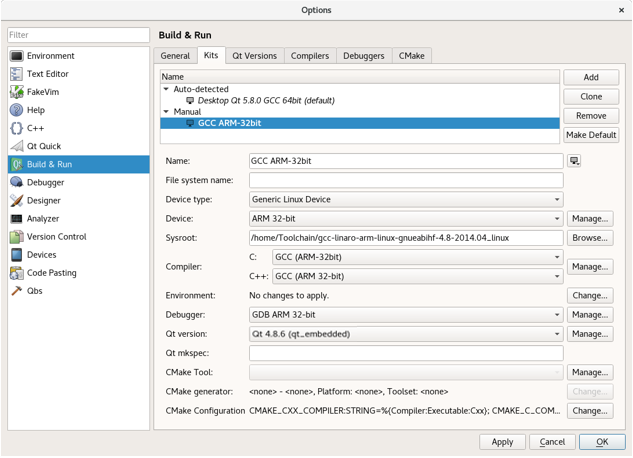Click Manage button next to Compiler
Image resolution: width=633 pixels, height=458 pixels.
point(590,267)
